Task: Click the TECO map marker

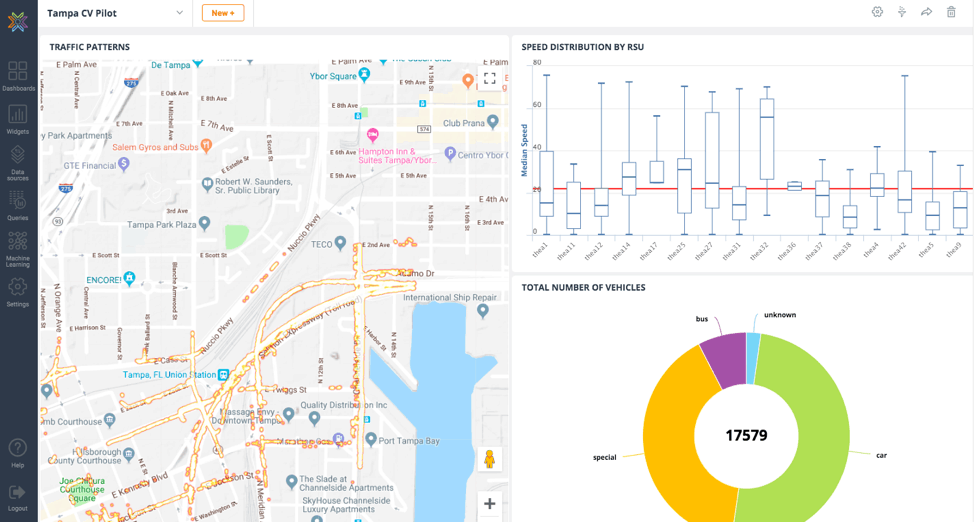Action: [x=340, y=242]
